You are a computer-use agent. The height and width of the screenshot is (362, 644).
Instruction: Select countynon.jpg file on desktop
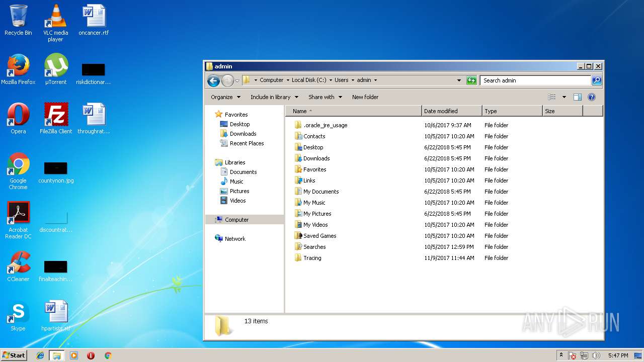(56, 172)
